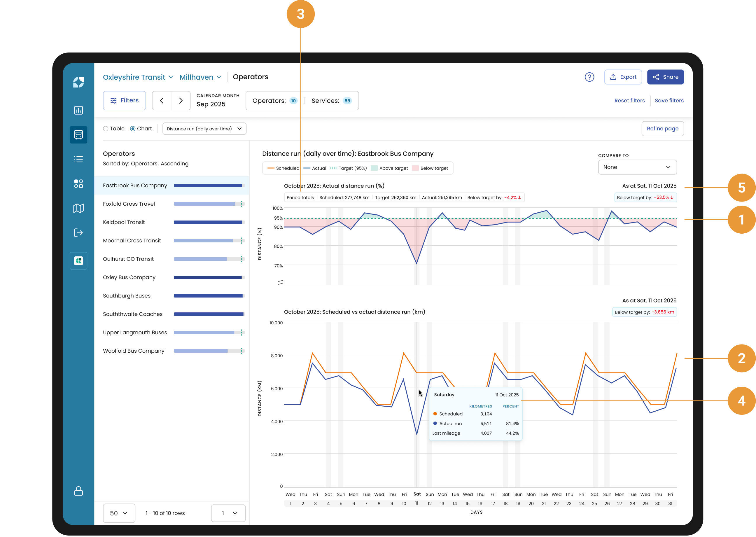Image resolution: width=756 pixels, height=537 pixels.
Task: Click the bar chart icon in sidebar
Action: 78,110
